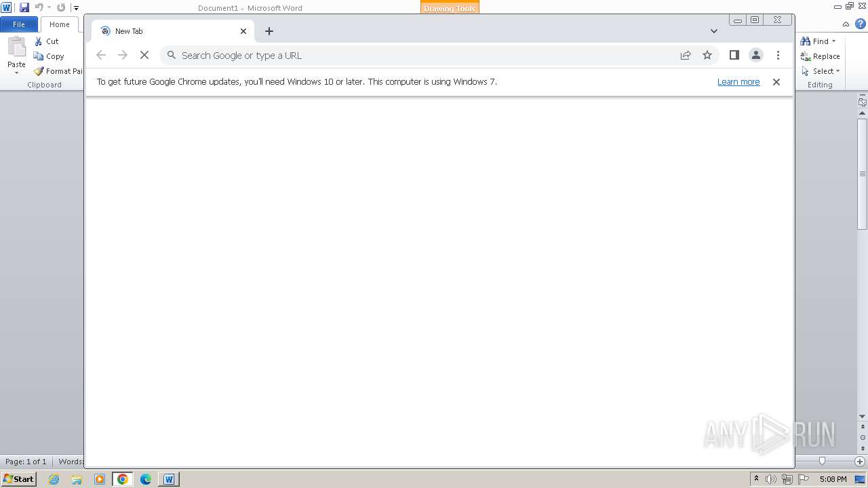This screenshot has height=488, width=868.
Task: Click the Word taskbar button
Action: pyautogui.click(x=169, y=479)
